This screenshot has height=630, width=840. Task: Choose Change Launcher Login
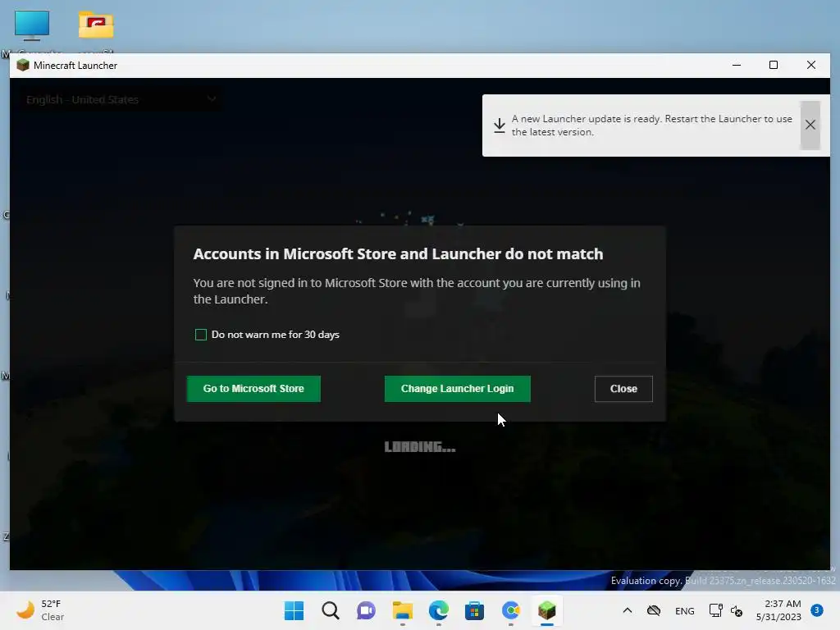458,389
